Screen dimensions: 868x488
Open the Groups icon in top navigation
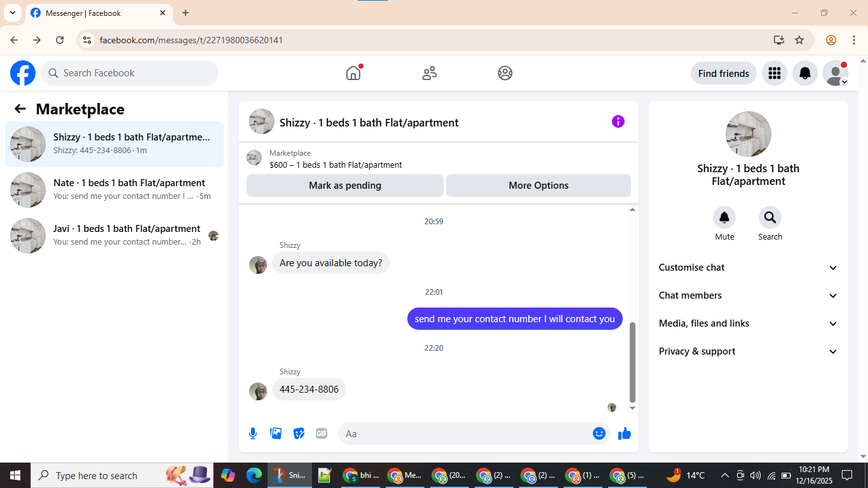[505, 73]
